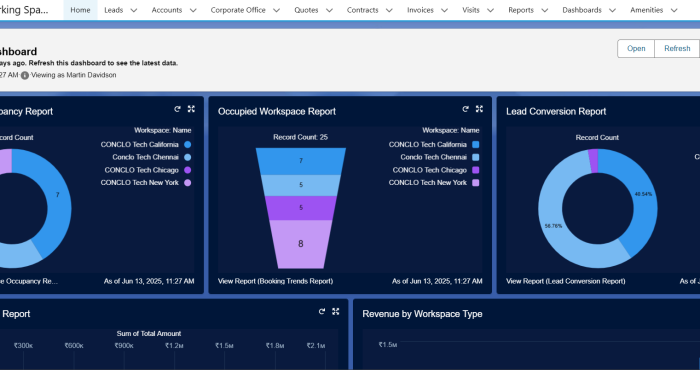Open the Corporate Office dropdown chevron
Image resolution: width=700 pixels, height=370 pixels.
click(x=276, y=10)
